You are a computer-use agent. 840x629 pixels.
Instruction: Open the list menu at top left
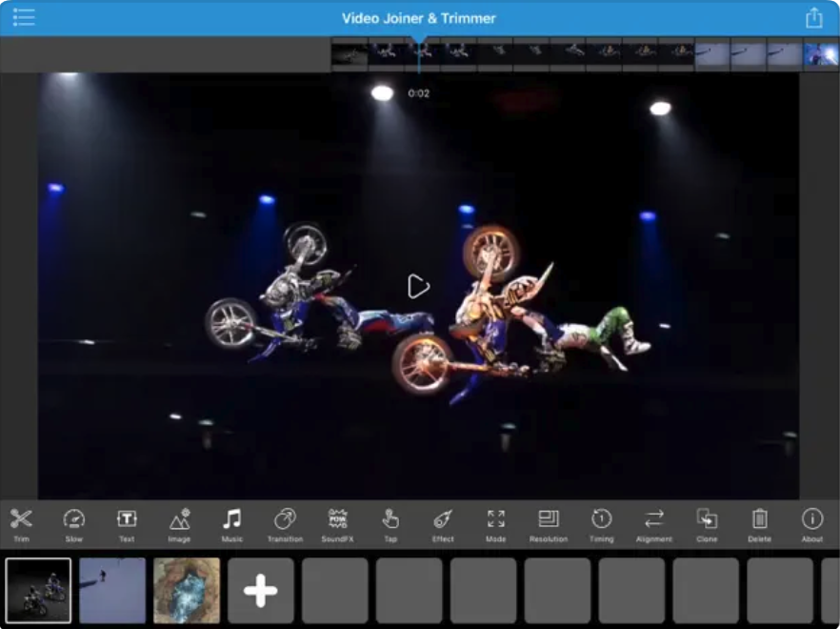pos(24,17)
